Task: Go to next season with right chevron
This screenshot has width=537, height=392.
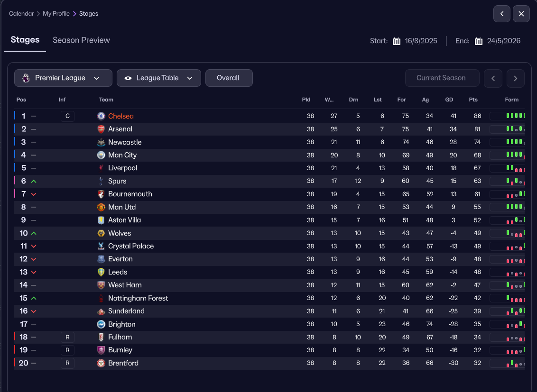Action: 516,78
